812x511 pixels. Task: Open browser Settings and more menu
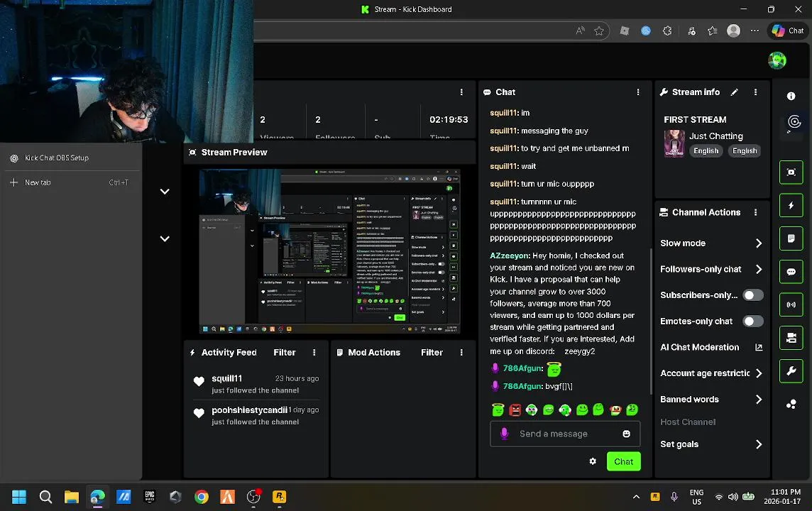click(x=755, y=31)
